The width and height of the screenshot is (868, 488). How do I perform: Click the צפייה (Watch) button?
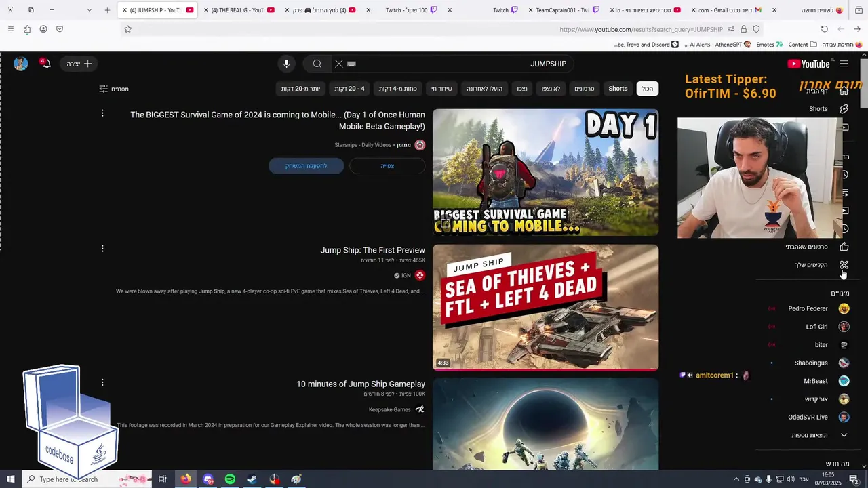[387, 166]
